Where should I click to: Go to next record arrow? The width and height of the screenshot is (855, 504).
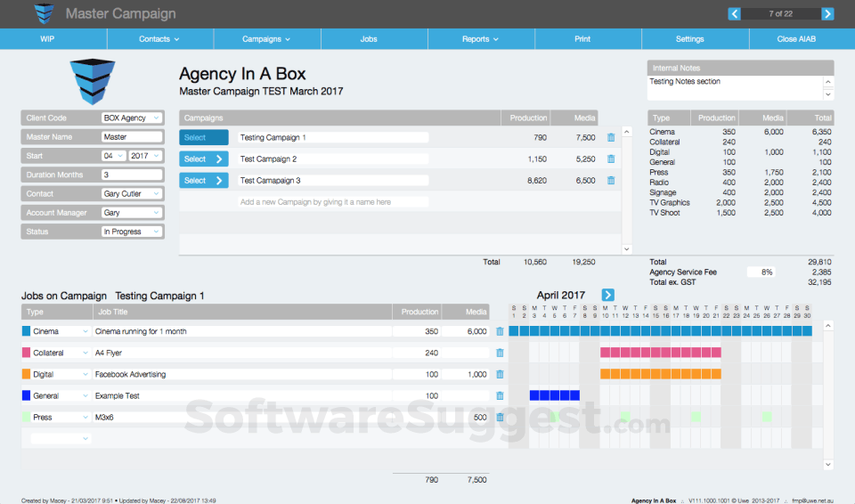(x=827, y=13)
